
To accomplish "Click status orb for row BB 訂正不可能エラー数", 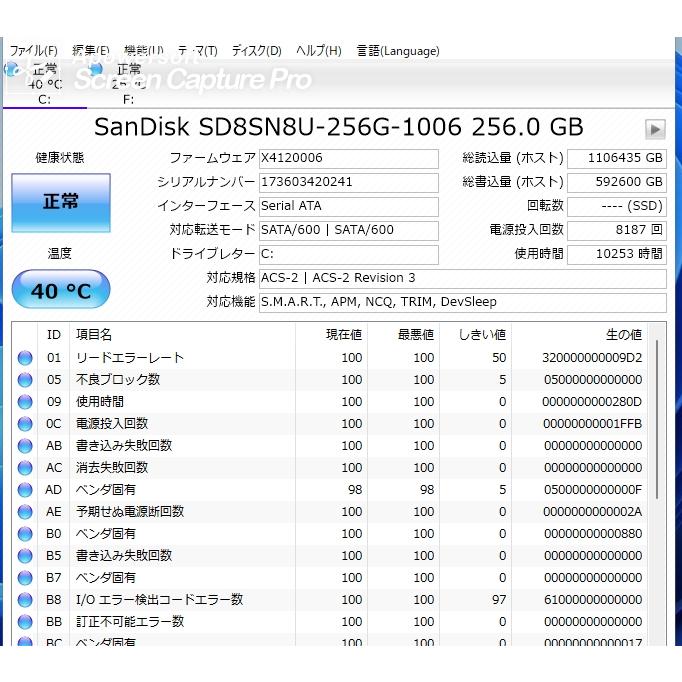I will pos(25,622).
